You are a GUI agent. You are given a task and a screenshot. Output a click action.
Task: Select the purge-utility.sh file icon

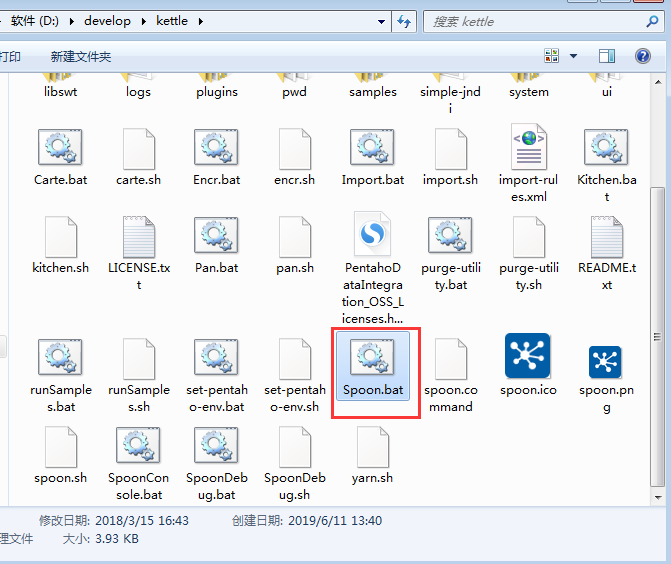coord(528,236)
